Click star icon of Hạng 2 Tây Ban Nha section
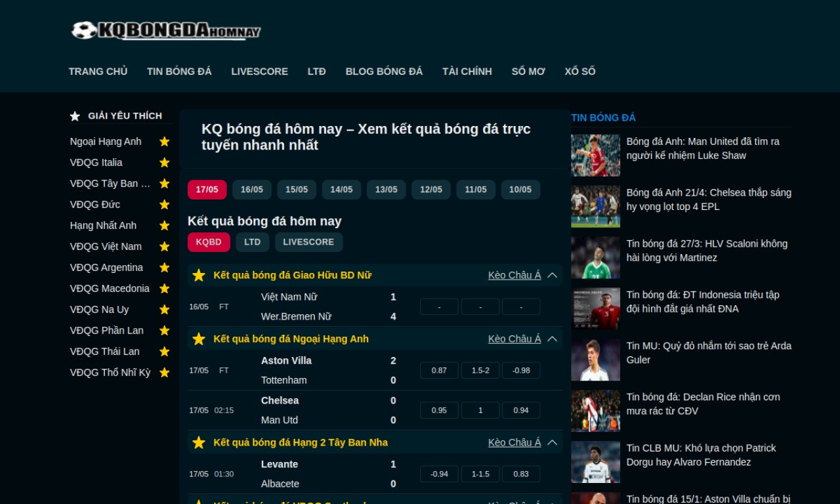 pyautogui.click(x=199, y=442)
